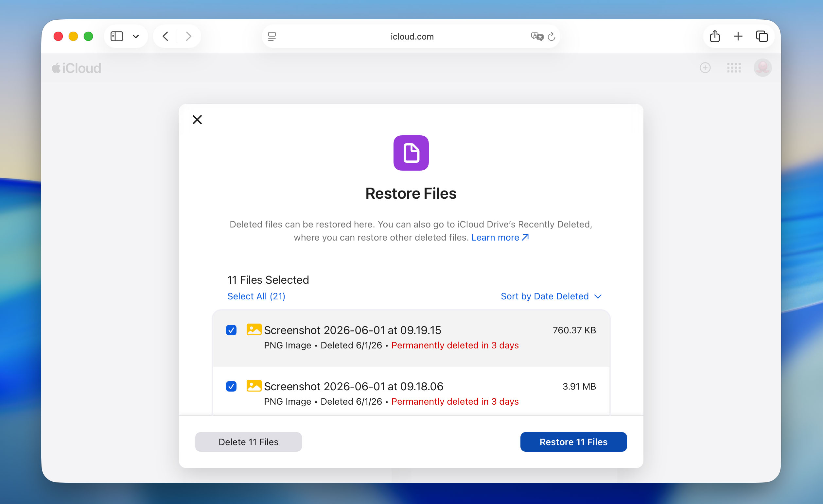Click Restore 11 Files button
Image resolution: width=823 pixels, height=504 pixels.
(x=573, y=442)
